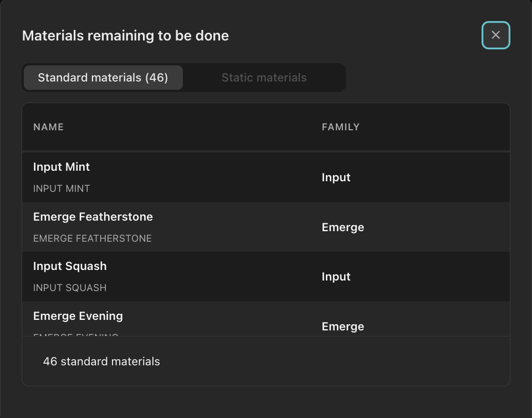Switch to the Static materials tab
532x418 pixels.
pyautogui.click(x=264, y=78)
